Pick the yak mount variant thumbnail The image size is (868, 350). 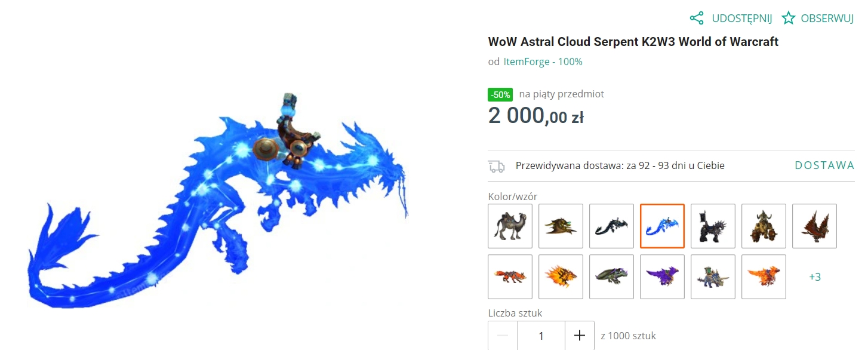pyautogui.click(x=764, y=226)
